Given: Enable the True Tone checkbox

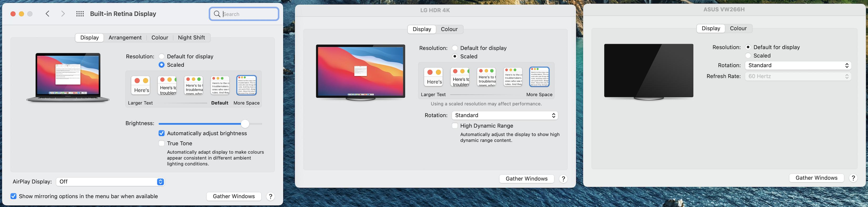Looking at the screenshot, I should [x=162, y=144].
